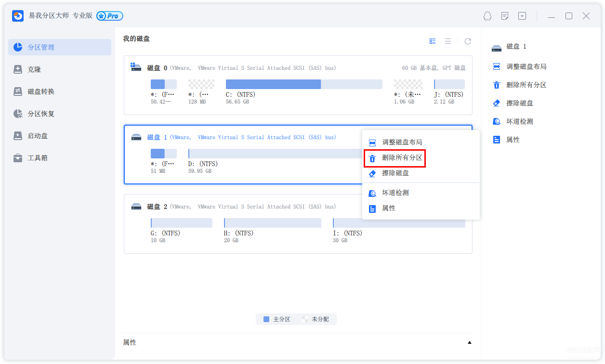The width and height of the screenshot is (605, 364).
Task: Expand the 属性 panel arrow
Action: pos(470,343)
